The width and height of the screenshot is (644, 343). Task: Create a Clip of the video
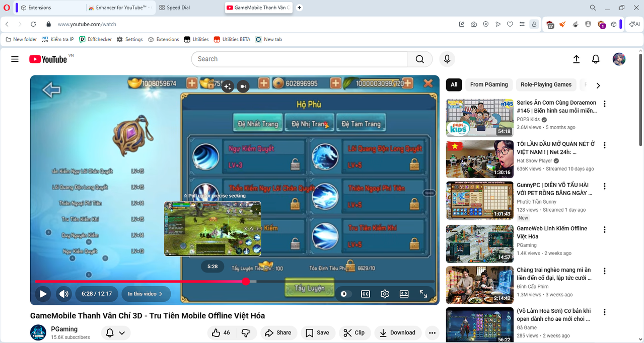point(354,332)
